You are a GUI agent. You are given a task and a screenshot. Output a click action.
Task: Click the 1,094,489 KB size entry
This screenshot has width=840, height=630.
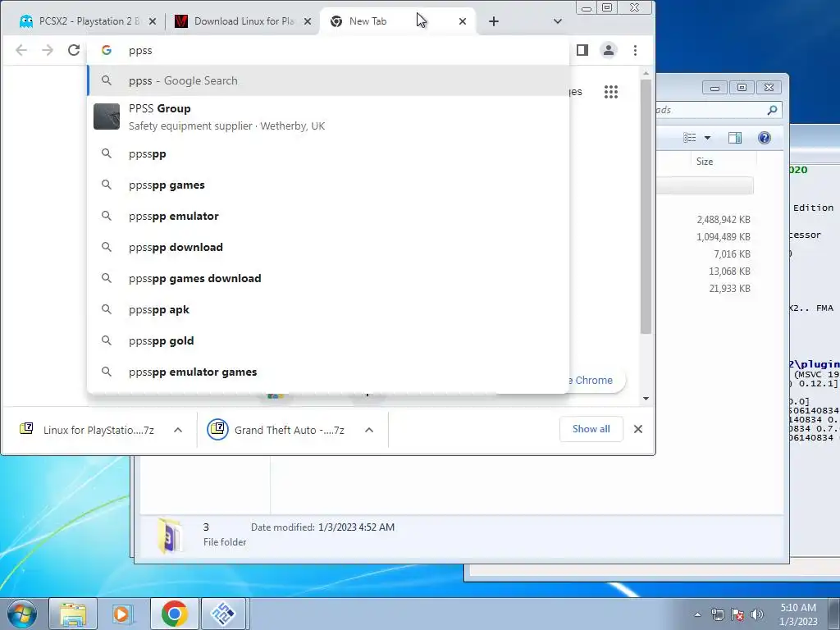724,237
